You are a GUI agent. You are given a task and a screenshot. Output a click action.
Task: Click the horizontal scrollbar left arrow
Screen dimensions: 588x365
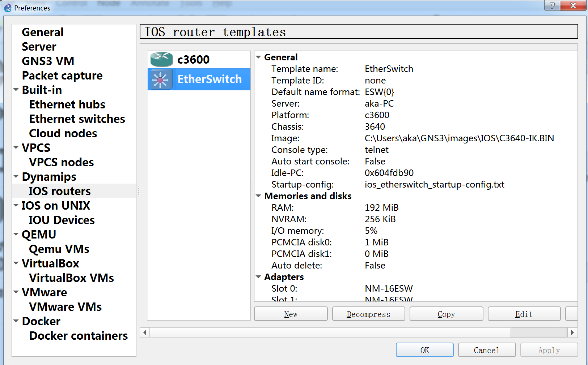(x=145, y=332)
